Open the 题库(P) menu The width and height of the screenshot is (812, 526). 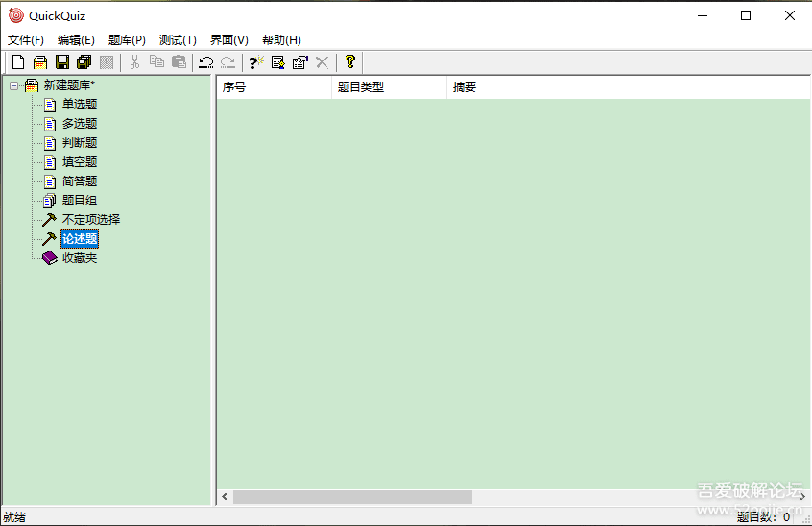tap(127, 40)
